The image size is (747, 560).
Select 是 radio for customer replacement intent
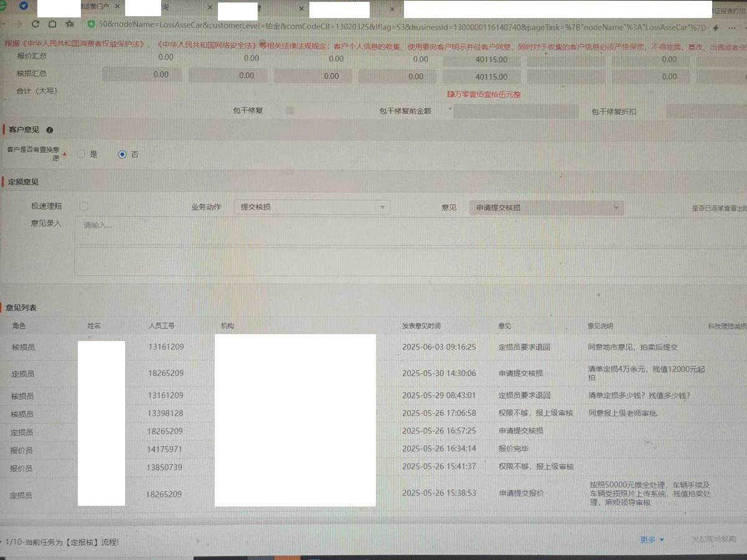click(x=81, y=154)
